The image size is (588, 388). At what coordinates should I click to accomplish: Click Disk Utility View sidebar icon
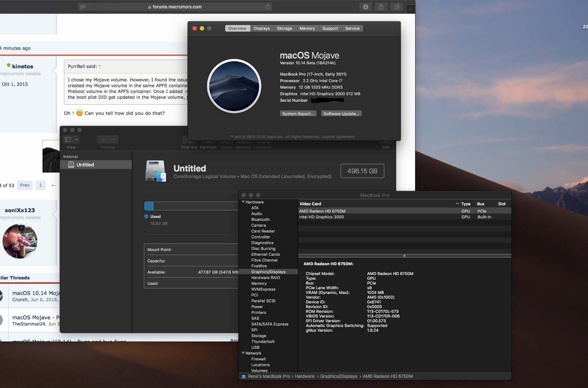[68, 140]
